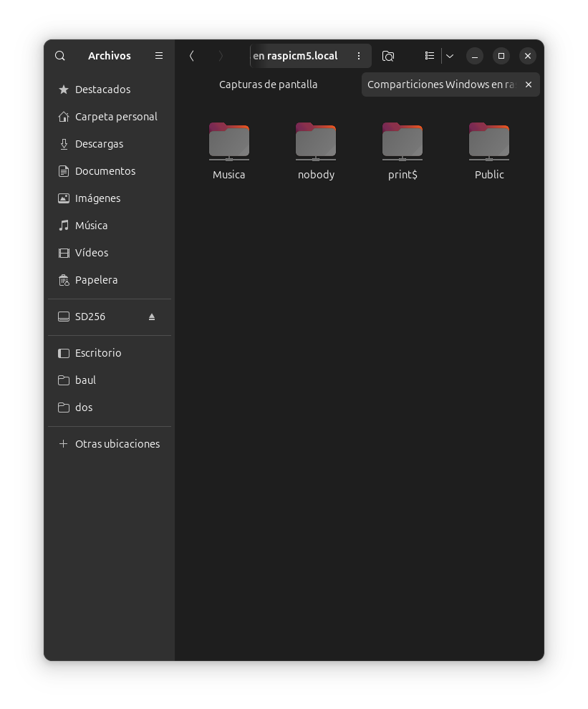
Task: Eject the SD256 drive
Action: tap(152, 317)
